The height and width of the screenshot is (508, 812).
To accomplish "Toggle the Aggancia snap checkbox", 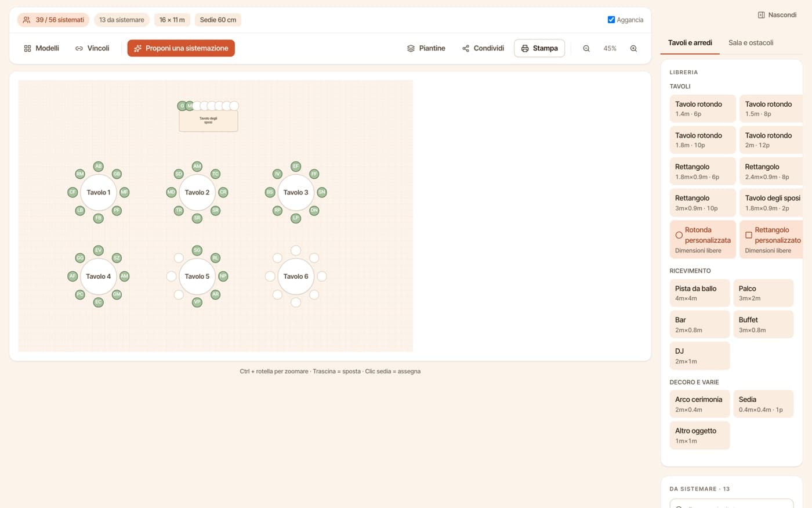I will 611,20.
